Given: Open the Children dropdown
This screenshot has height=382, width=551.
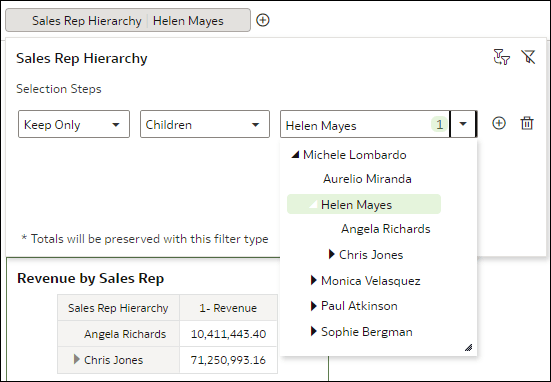Looking at the screenshot, I should [x=205, y=124].
